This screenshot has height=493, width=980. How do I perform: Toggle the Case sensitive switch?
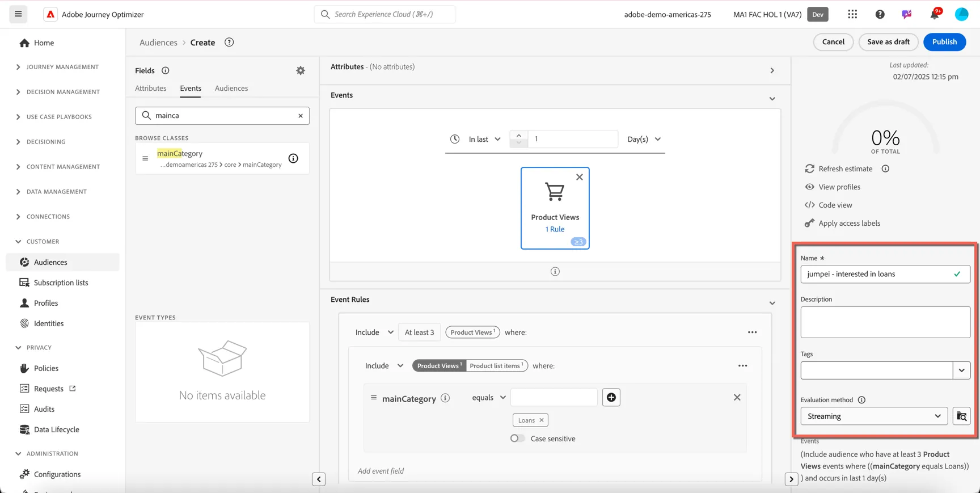pos(517,439)
